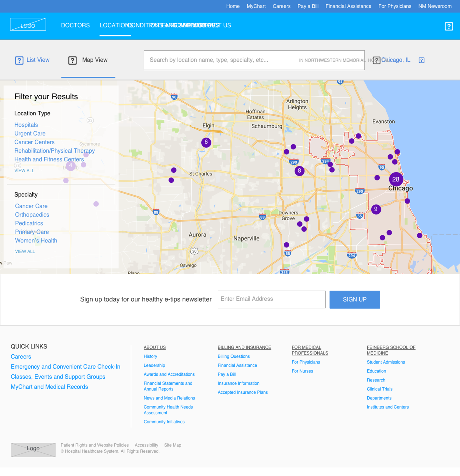Viewport: 460px width, 476px height.
Task: Open Student Admissions link
Action: pyautogui.click(x=386, y=362)
